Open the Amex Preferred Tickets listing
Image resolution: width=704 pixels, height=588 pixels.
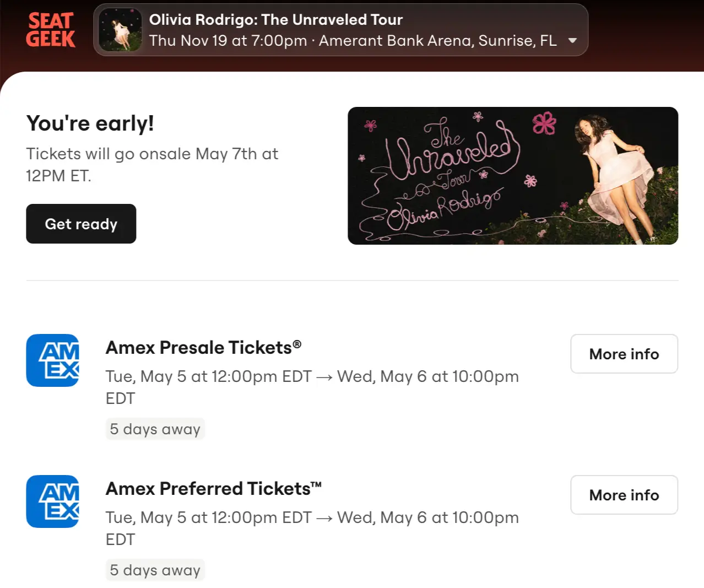coord(214,489)
